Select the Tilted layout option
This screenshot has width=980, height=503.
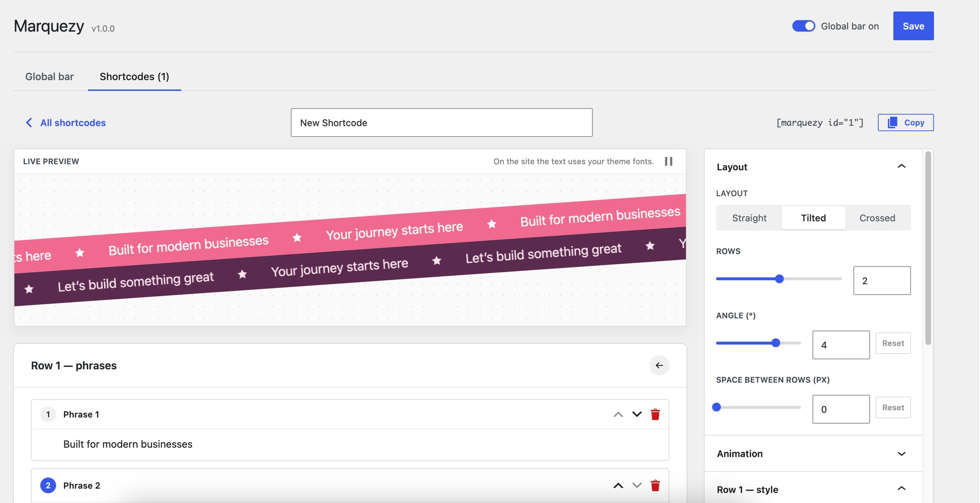pos(813,218)
